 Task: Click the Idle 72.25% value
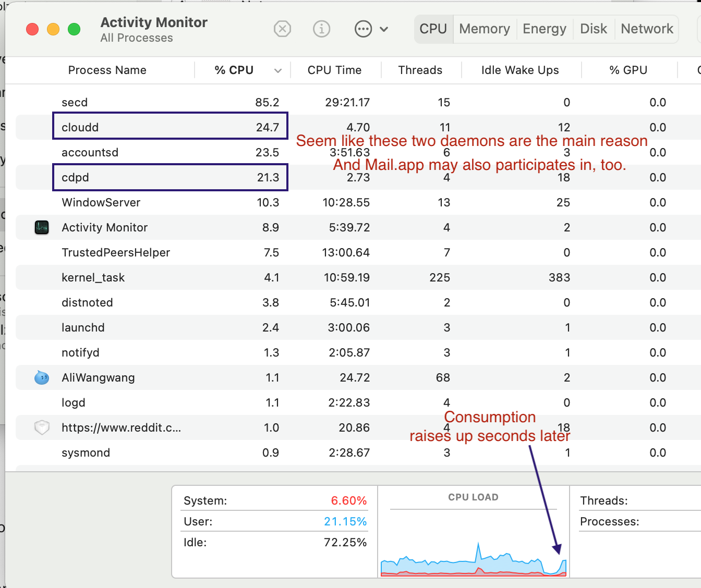click(x=345, y=542)
